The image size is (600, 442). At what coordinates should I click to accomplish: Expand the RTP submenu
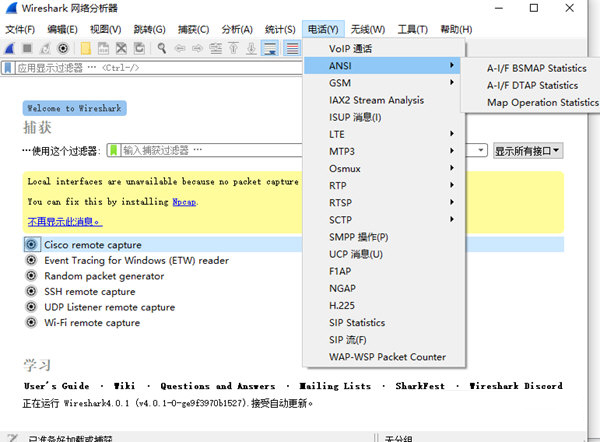click(x=383, y=185)
